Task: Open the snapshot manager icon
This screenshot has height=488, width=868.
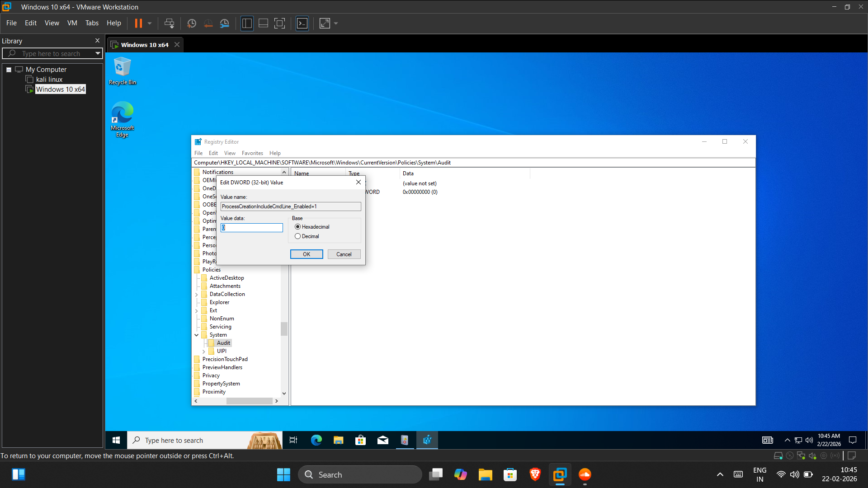Action: click(225, 23)
